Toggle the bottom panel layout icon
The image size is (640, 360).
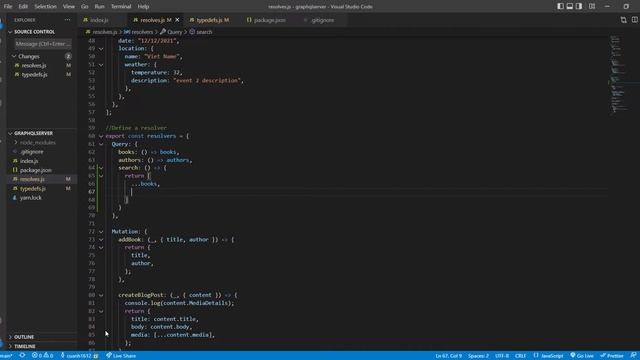(570, 6)
